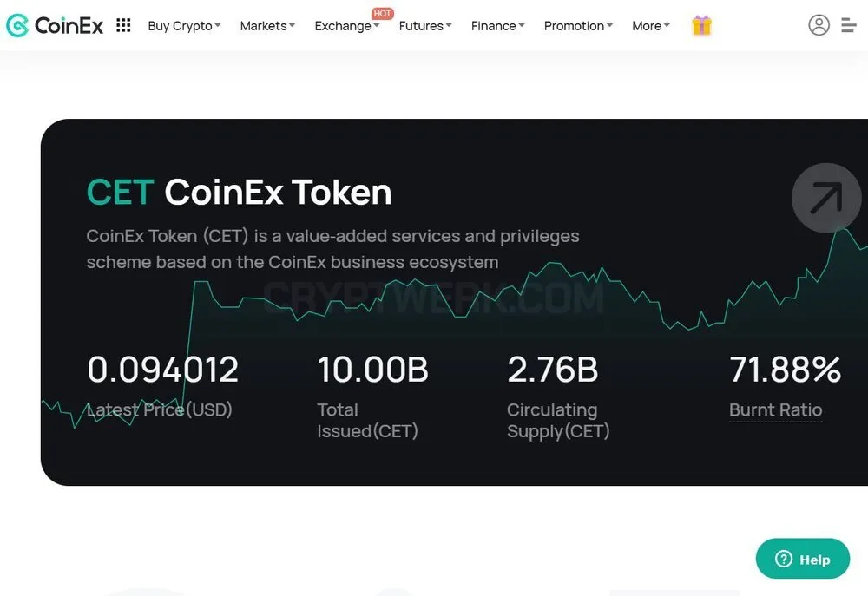Viewport: 868px width, 596px height.
Task: Click the CoinEx logo icon
Action: point(17,25)
